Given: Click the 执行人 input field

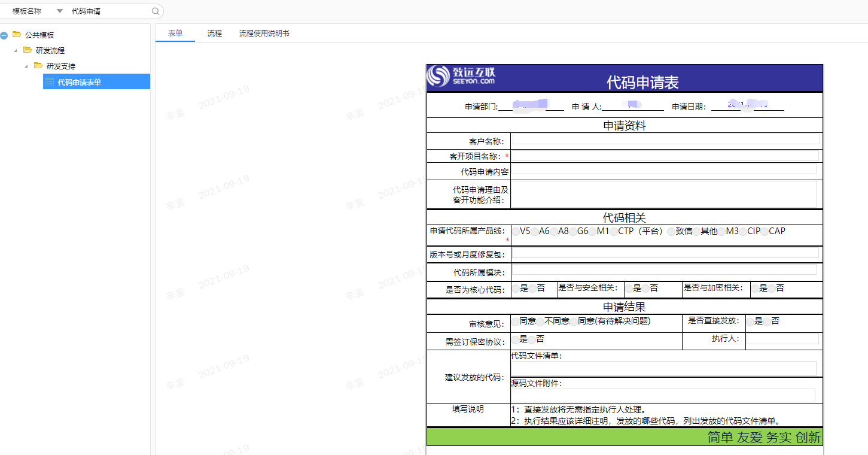Looking at the screenshot, I should [782, 339].
